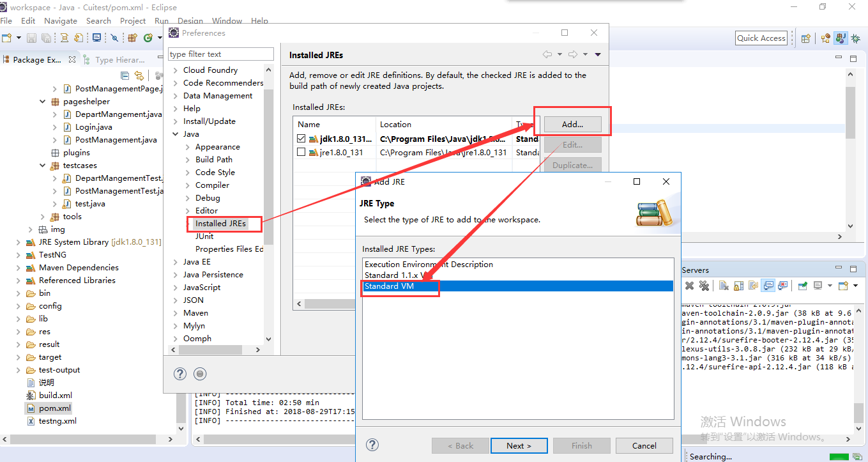Open dropdown arrow beside Open Console icon

pyautogui.click(x=857, y=286)
